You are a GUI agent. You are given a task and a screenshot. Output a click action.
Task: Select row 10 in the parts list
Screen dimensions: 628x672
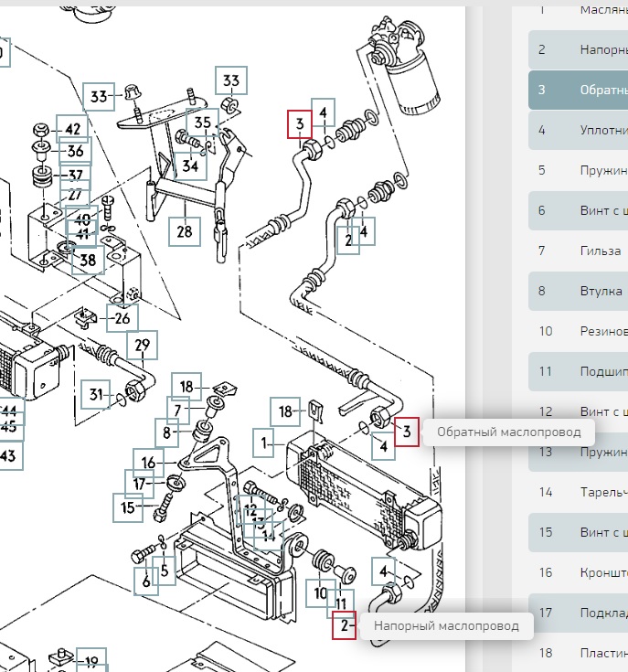(x=578, y=330)
